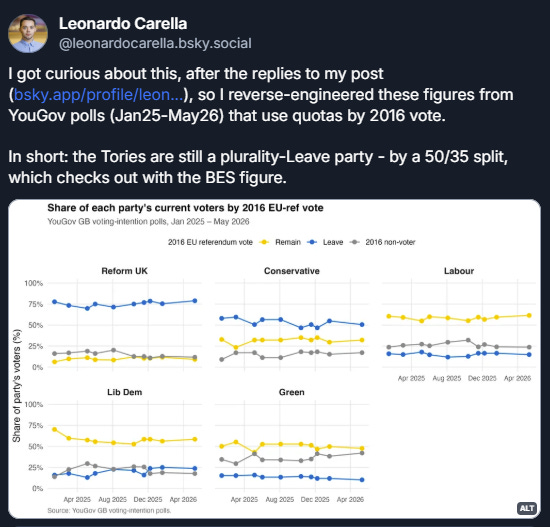Open the Reform UK chart panel title
550x527 pixels.
tap(125, 271)
